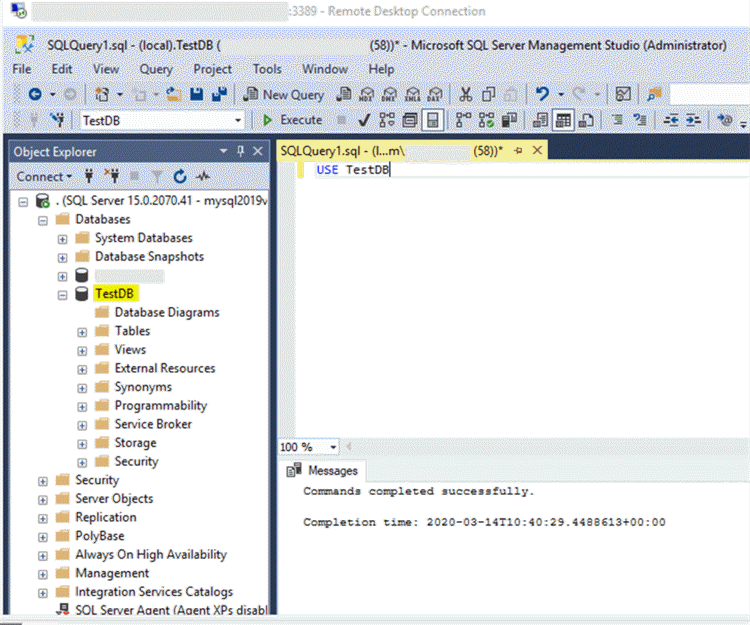This screenshot has height=625, width=750.
Task: Toggle Object Explorer auto-hide pin
Action: (241, 152)
